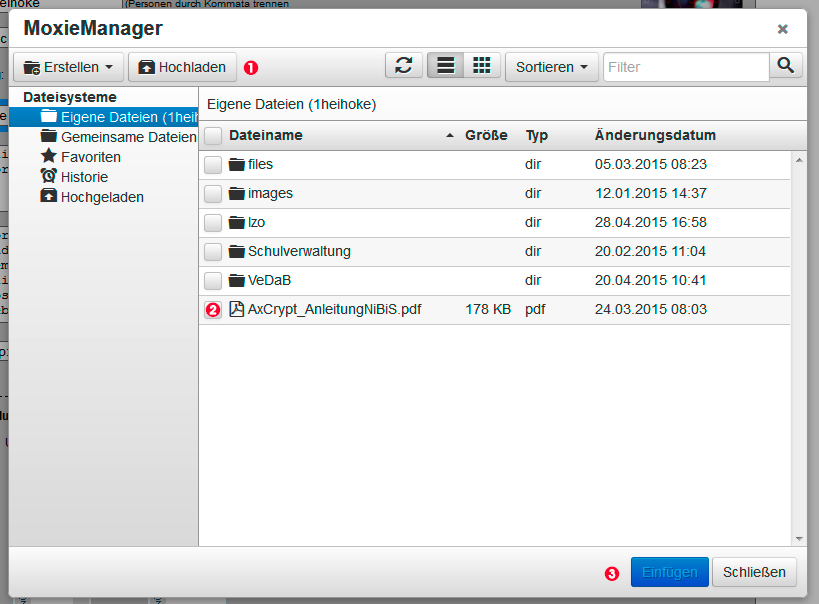Click the folder icon beside Eigene Dateien

pyautogui.click(x=49, y=116)
